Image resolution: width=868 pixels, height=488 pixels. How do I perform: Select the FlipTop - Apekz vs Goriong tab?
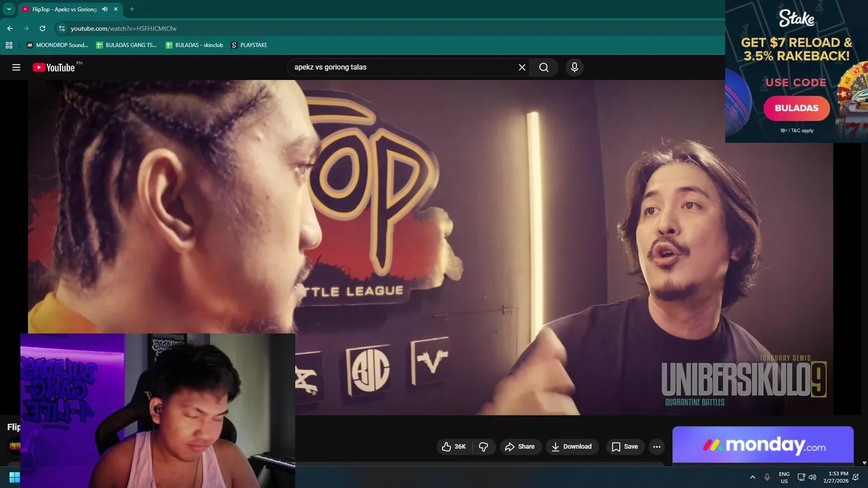[x=64, y=9]
